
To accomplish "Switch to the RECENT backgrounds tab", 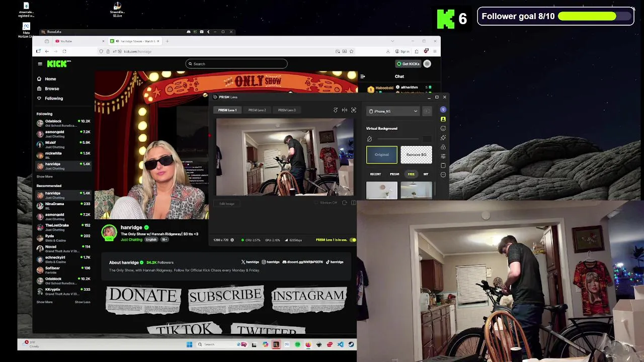I will (x=375, y=174).
